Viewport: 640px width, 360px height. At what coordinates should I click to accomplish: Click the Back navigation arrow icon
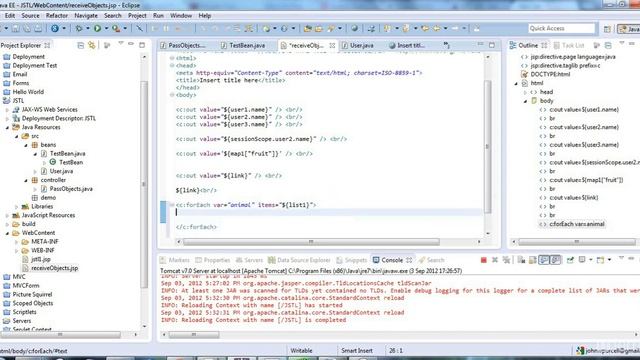[x=436, y=28]
